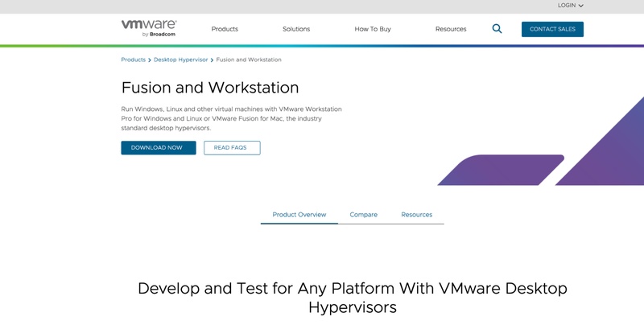The height and width of the screenshot is (325, 644).
Task: Switch to the Compare tab
Action: point(364,215)
